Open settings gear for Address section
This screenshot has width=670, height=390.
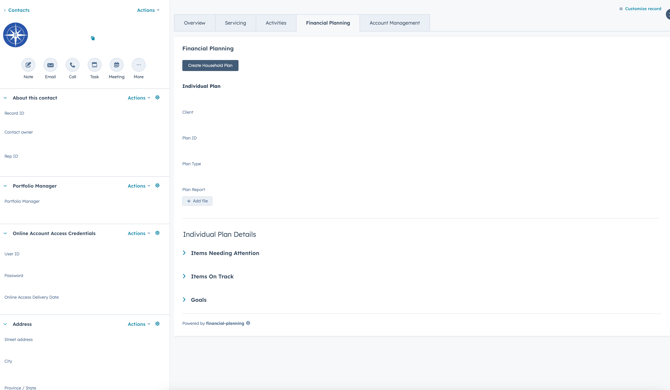coord(157,324)
